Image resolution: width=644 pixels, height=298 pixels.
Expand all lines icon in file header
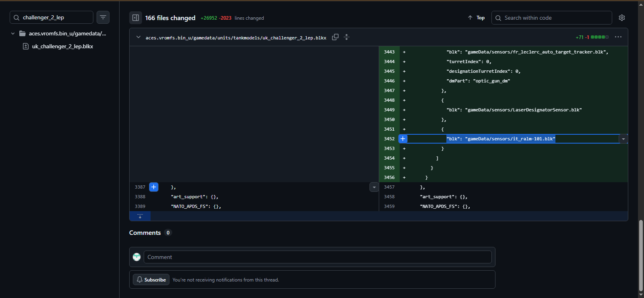click(x=347, y=37)
